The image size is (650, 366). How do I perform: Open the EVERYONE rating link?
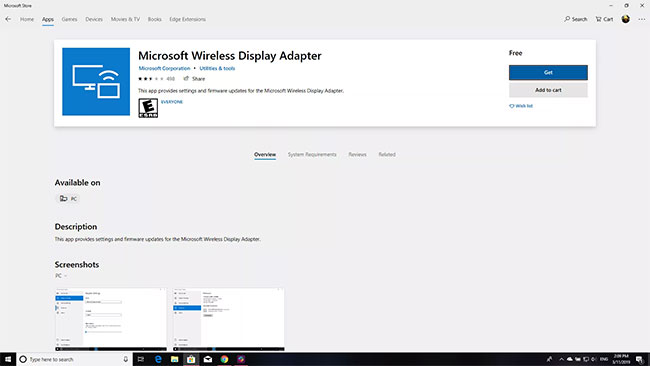(x=172, y=102)
